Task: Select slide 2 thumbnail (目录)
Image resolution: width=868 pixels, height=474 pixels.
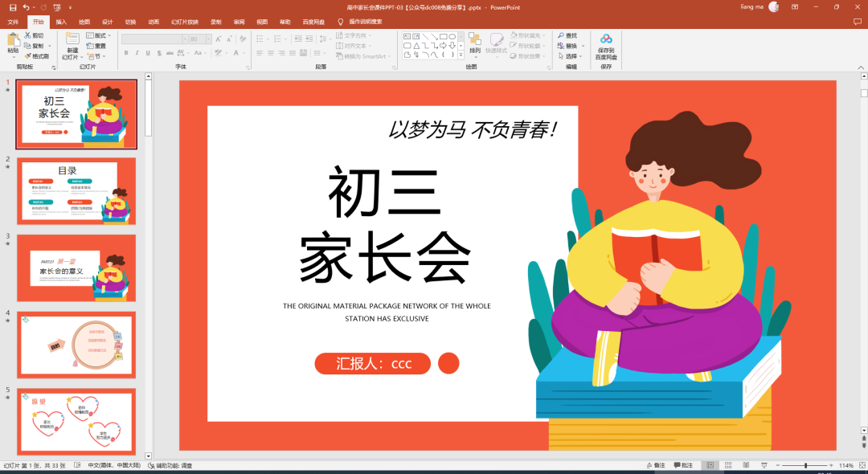Action: [x=76, y=191]
